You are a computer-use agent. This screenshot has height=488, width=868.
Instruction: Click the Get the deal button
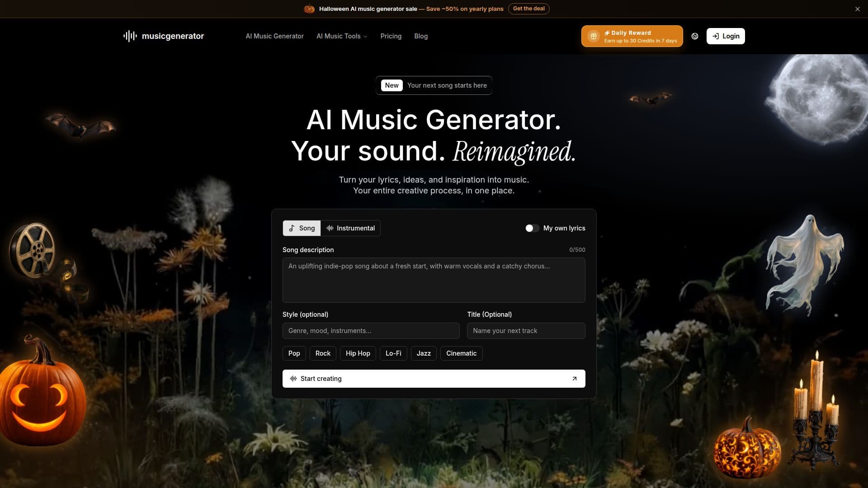pos(528,9)
